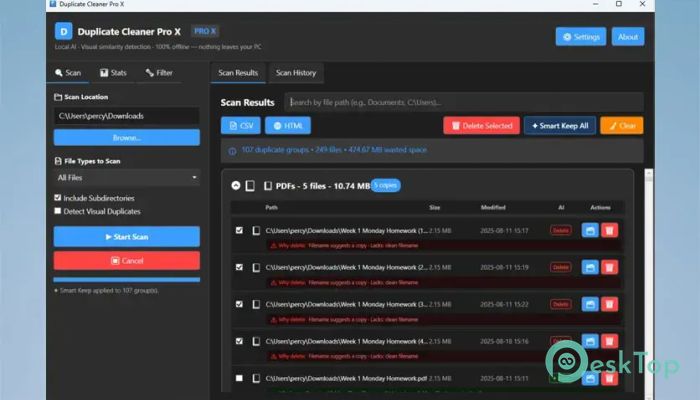Click the File Types to Scan document icon
The image size is (700, 400).
[x=58, y=161]
